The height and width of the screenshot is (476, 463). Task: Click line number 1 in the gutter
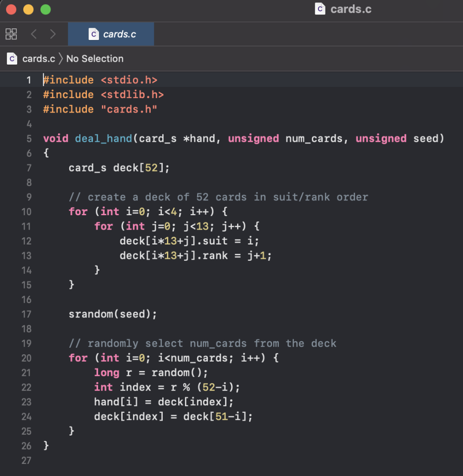(29, 80)
